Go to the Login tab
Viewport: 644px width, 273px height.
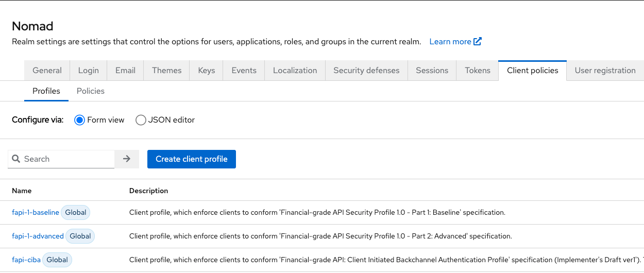[89, 71]
